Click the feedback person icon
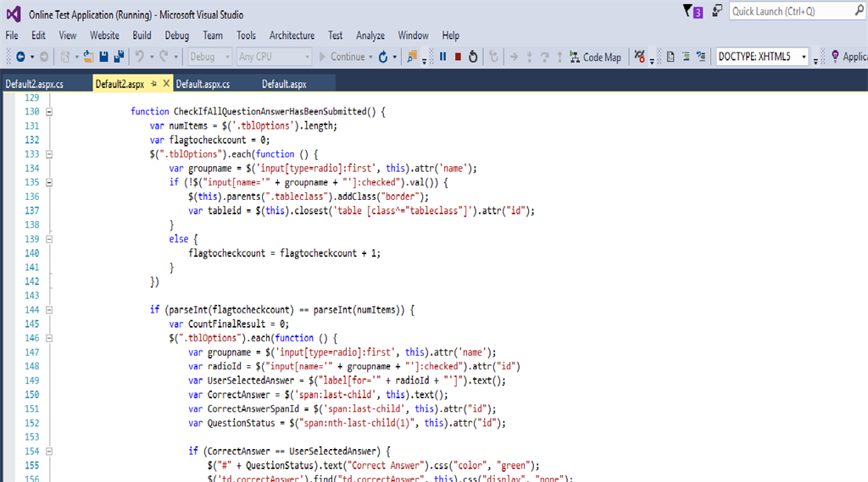This screenshot has height=482, width=868. 717,10
